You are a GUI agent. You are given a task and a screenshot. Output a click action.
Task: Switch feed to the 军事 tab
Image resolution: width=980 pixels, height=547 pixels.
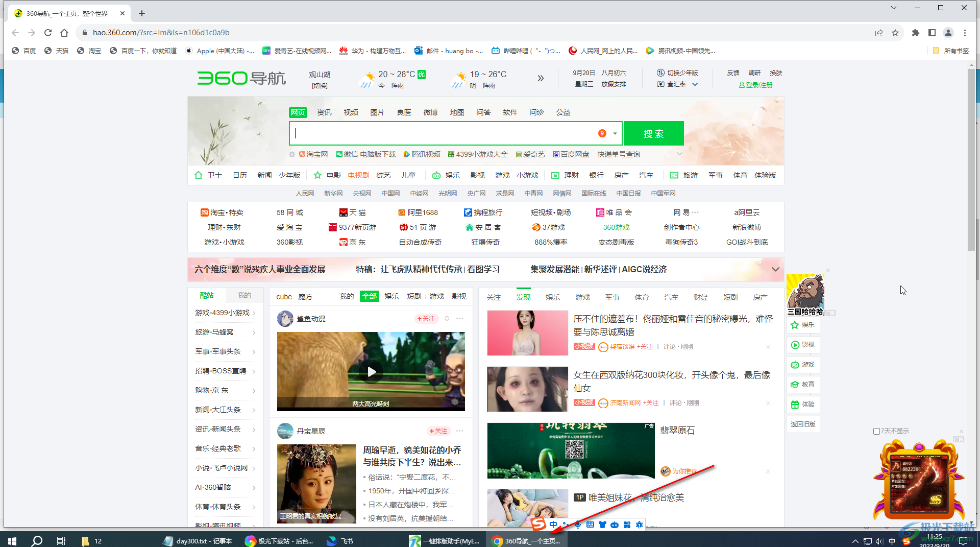tap(612, 297)
